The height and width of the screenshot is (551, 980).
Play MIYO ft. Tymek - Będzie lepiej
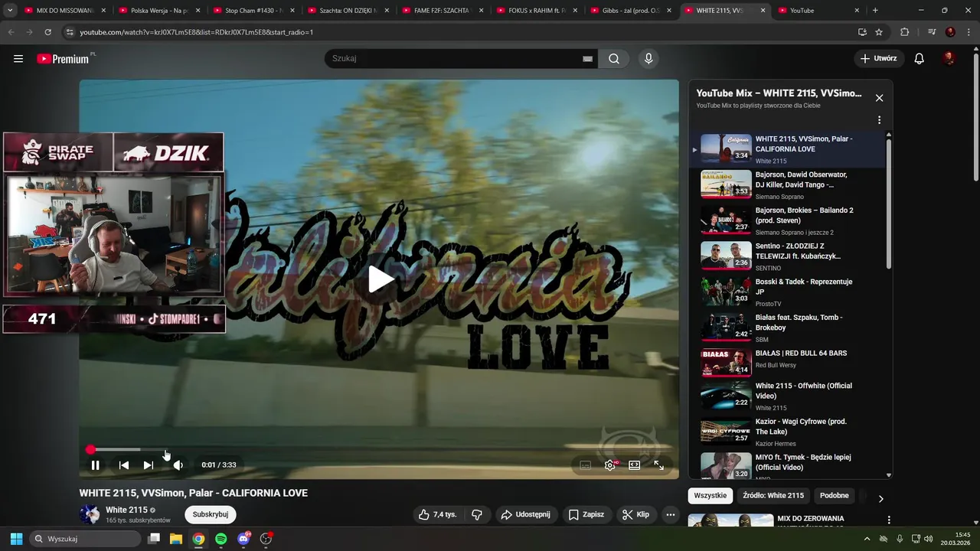tap(789, 465)
